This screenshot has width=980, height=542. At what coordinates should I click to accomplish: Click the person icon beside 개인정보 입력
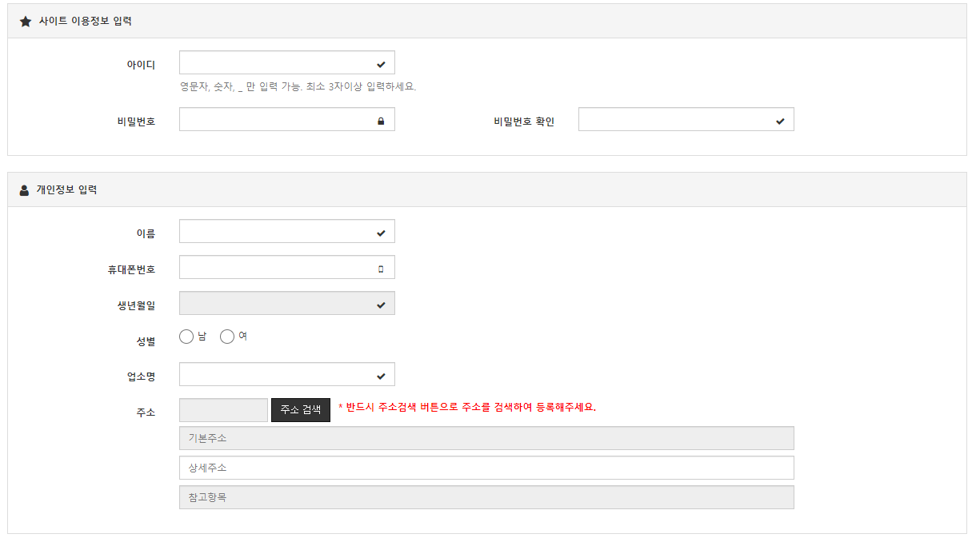25,189
